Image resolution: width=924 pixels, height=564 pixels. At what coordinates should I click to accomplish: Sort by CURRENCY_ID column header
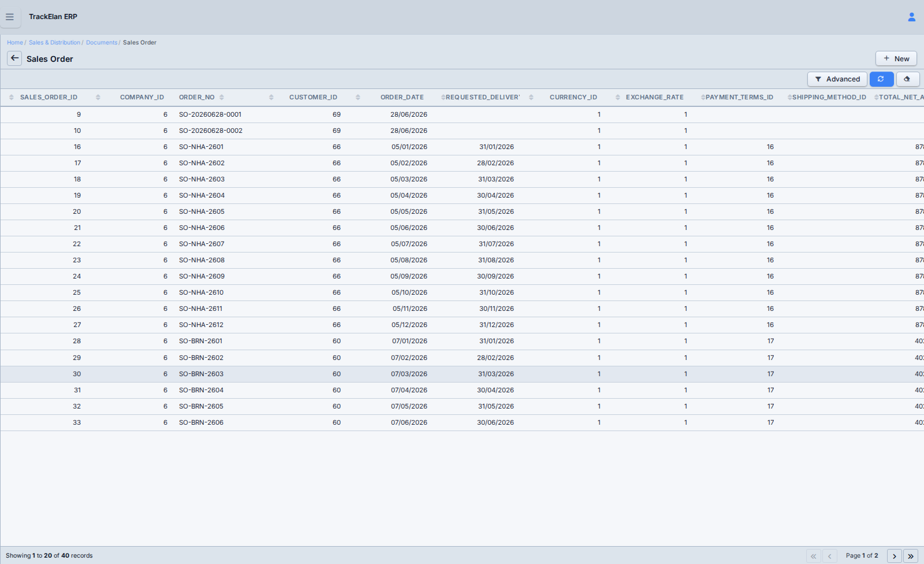click(x=573, y=97)
